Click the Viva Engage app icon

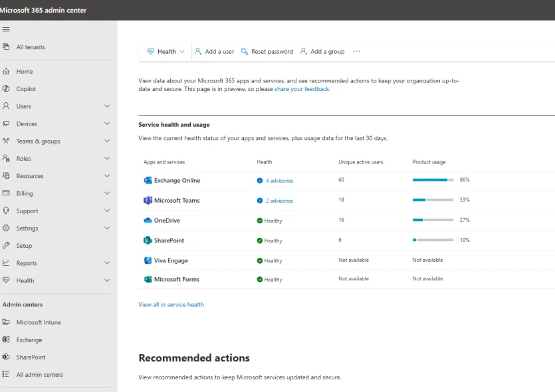coord(148,260)
